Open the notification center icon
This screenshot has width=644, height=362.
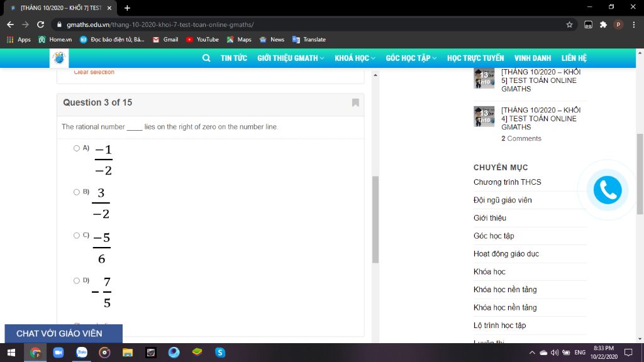tap(628, 353)
